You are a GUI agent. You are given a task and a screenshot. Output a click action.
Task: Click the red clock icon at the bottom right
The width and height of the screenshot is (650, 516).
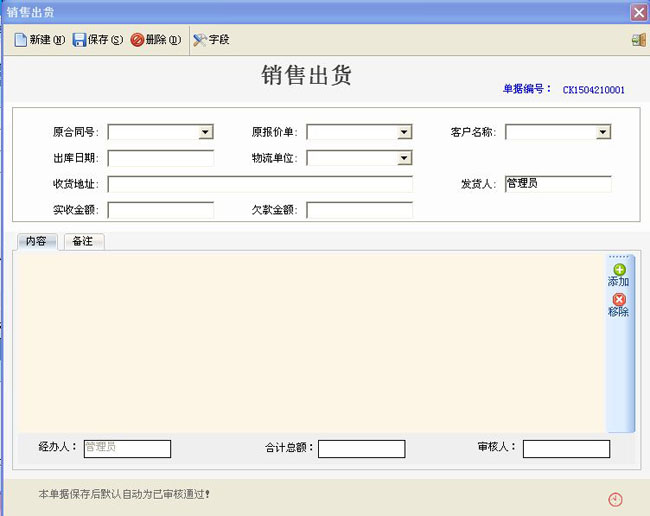point(615,499)
